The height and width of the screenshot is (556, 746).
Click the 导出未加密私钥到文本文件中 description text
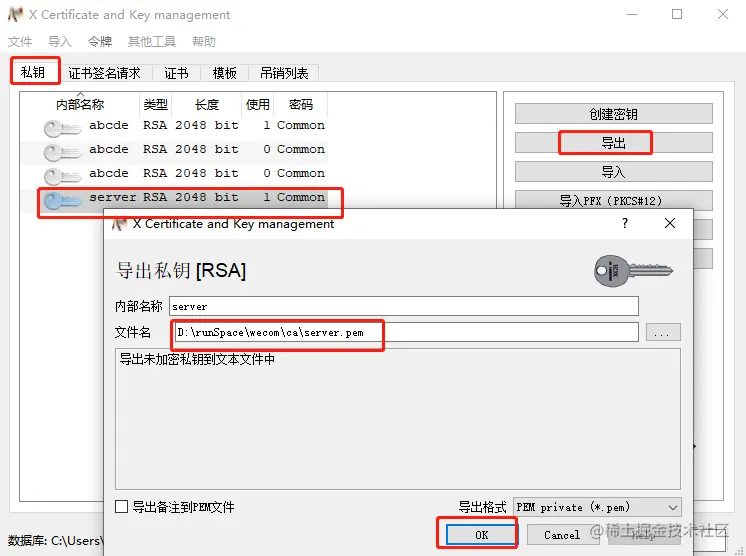pos(197,359)
